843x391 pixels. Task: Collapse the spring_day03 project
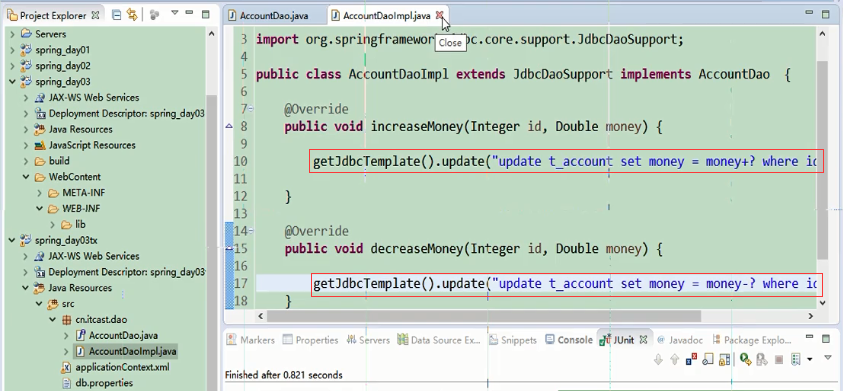[12, 82]
